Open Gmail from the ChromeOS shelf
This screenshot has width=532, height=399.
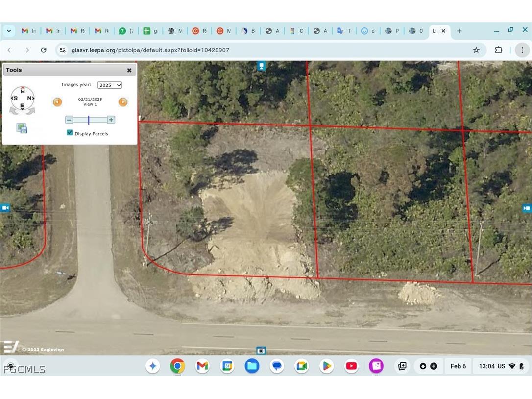(x=202, y=366)
